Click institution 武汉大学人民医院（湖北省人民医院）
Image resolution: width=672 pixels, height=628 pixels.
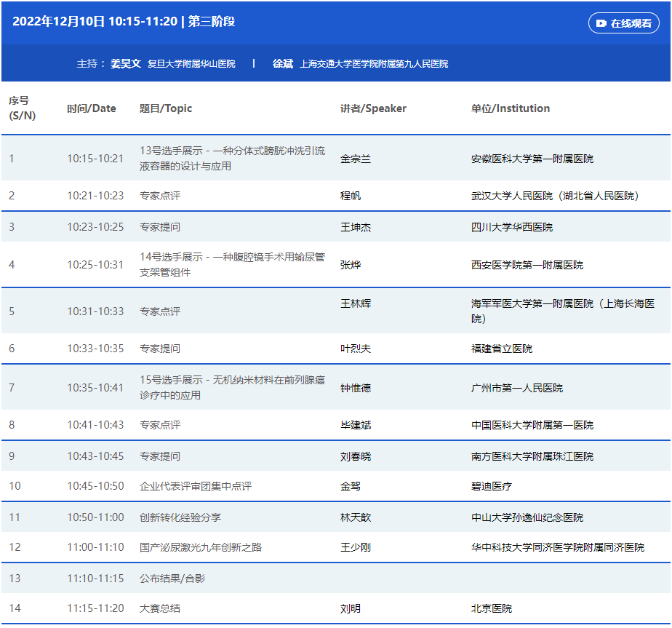[556, 196]
